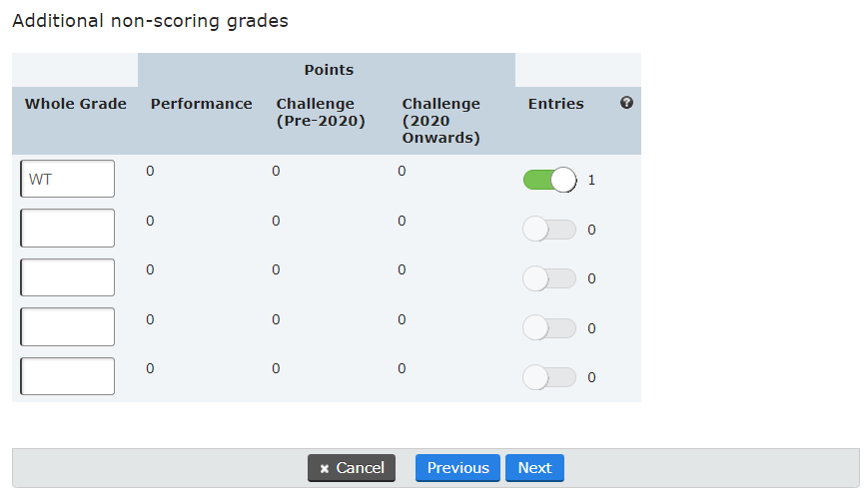Focus second row Whole Grade input
The image size is (868, 502).
click(68, 228)
